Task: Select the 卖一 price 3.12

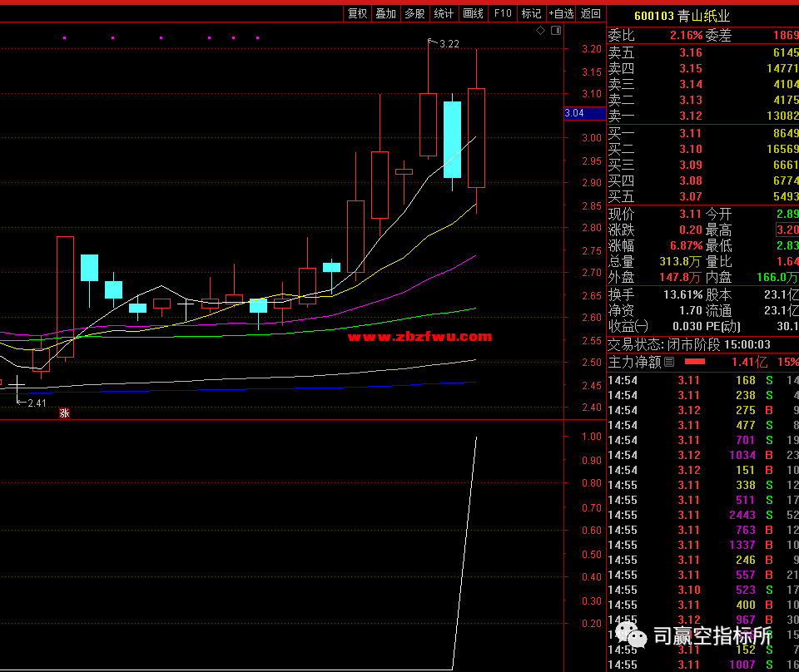Action: 691,116
